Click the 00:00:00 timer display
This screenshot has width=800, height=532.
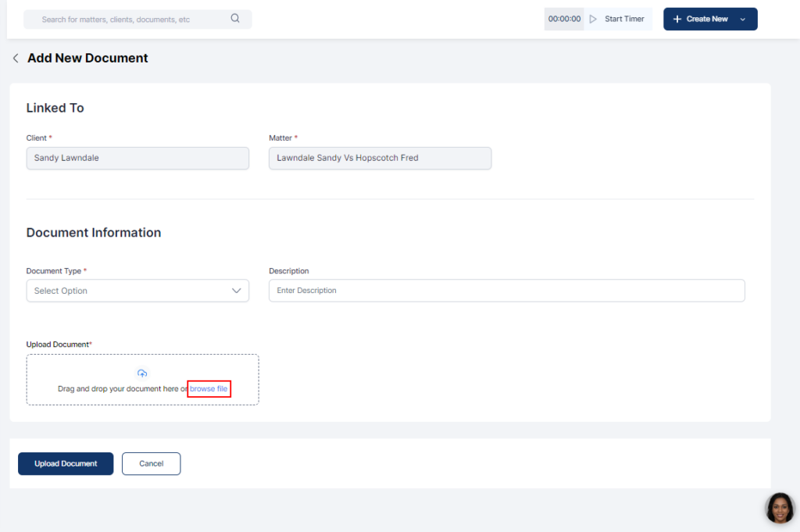(x=564, y=19)
